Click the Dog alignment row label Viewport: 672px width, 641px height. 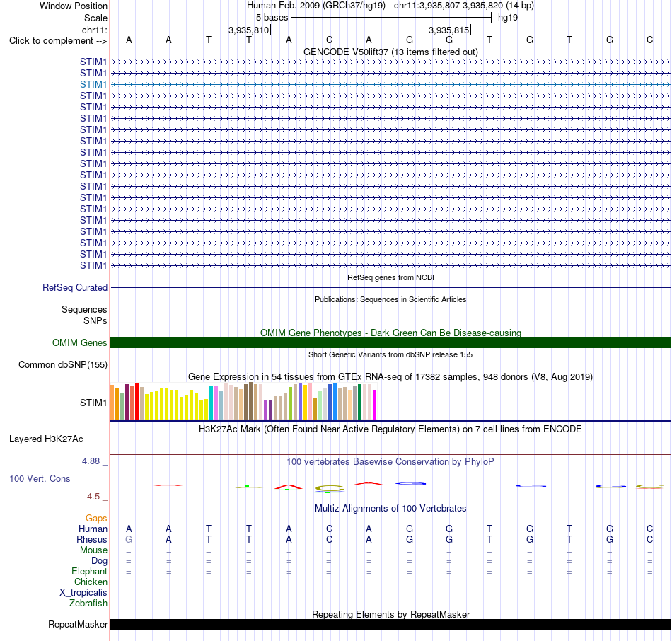pos(99,561)
